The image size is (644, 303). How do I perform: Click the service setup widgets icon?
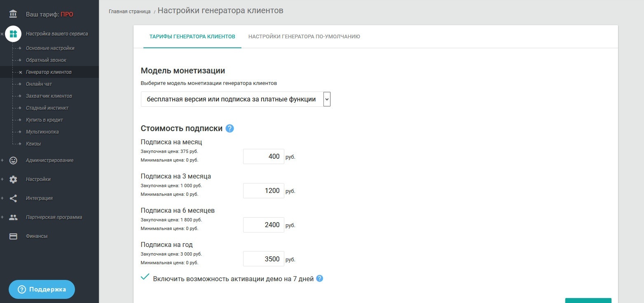pyautogui.click(x=13, y=34)
